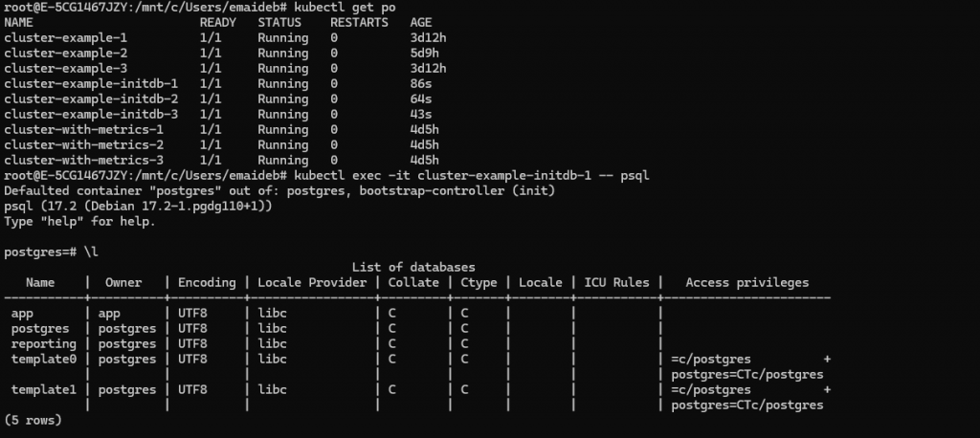The image size is (980, 438).
Task: Click the RESTARTS column header
Action: [360, 23]
